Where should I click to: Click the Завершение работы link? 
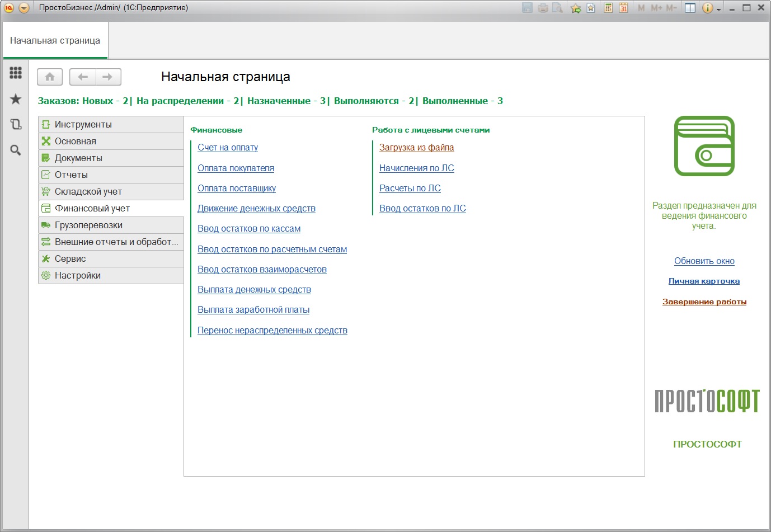(704, 302)
